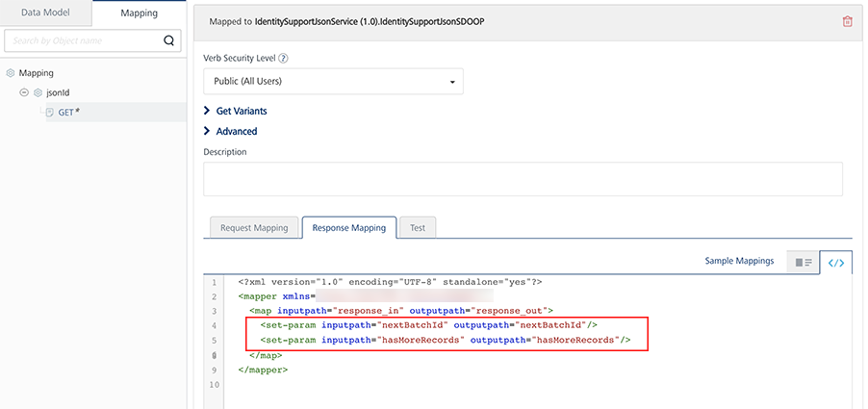Image resolution: width=868 pixels, height=409 pixels.
Task: Click the search magnifier icon
Action: pyautogui.click(x=169, y=40)
